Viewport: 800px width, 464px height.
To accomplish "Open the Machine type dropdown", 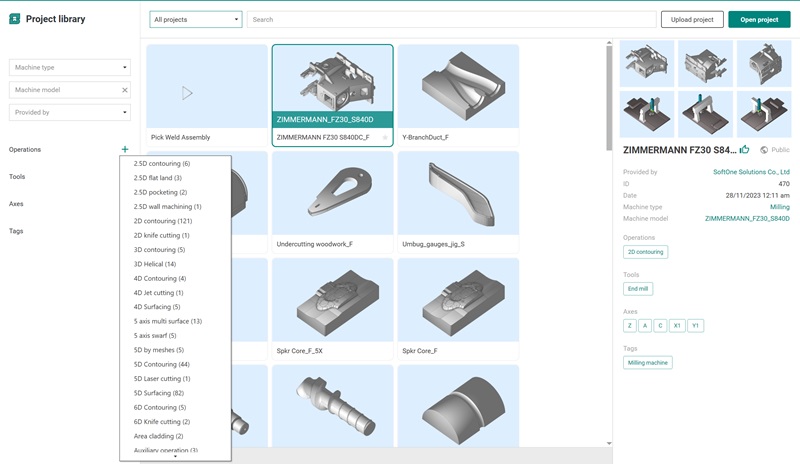I will click(70, 67).
